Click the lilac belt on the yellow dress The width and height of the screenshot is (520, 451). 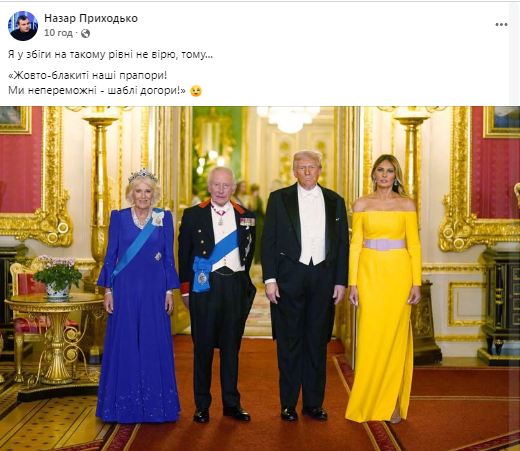[384, 244]
